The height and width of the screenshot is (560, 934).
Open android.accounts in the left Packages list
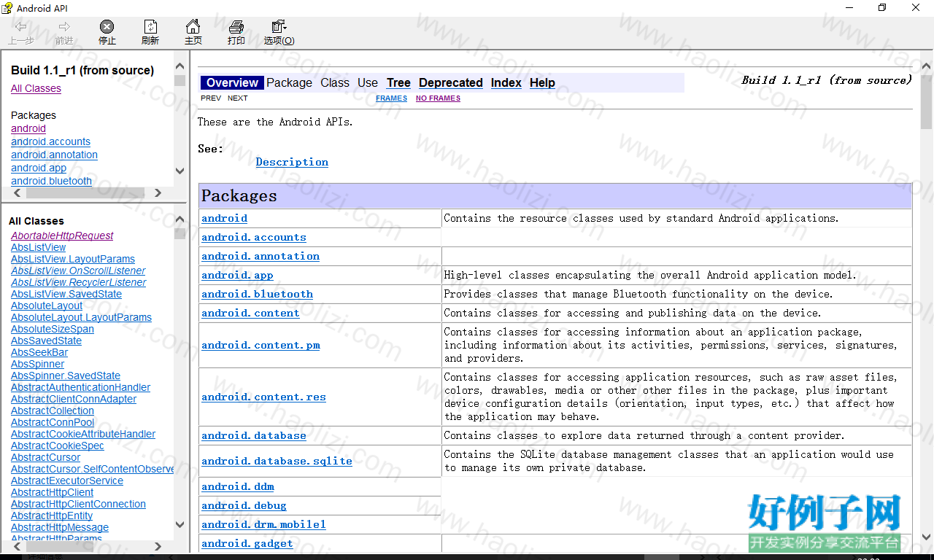click(50, 141)
